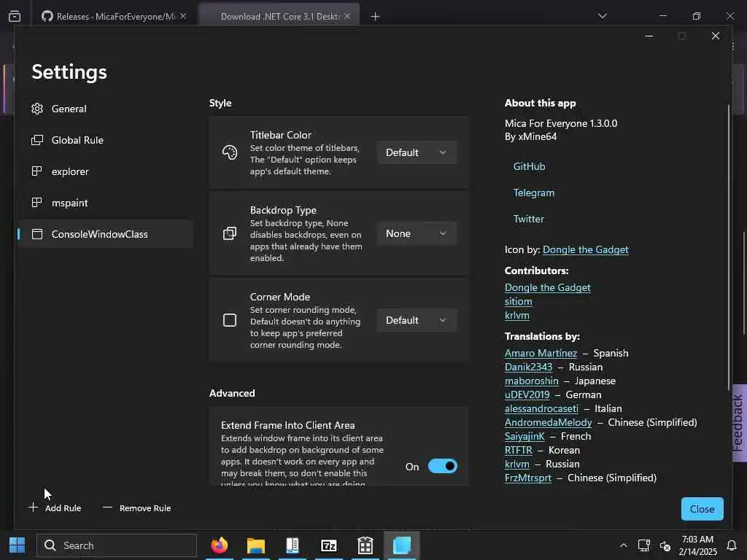Open the General settings gear icon
Image resolution: width=747 pixels, height=560 pixels.
[x=37, y=109]
